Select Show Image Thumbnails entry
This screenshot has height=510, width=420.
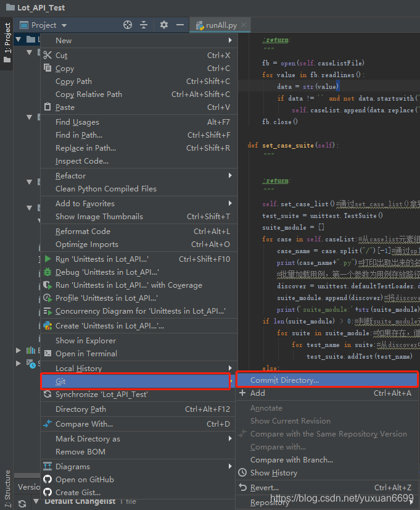coord(139,217)
